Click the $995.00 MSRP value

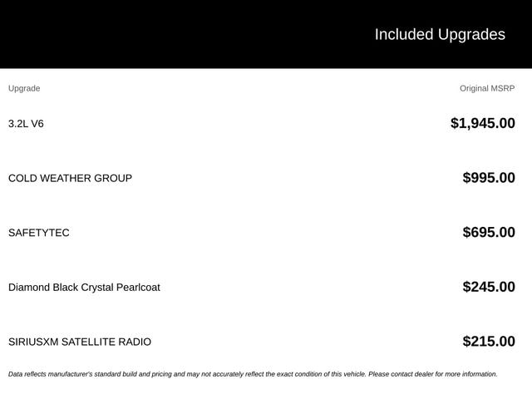click(x=489, y=178)
